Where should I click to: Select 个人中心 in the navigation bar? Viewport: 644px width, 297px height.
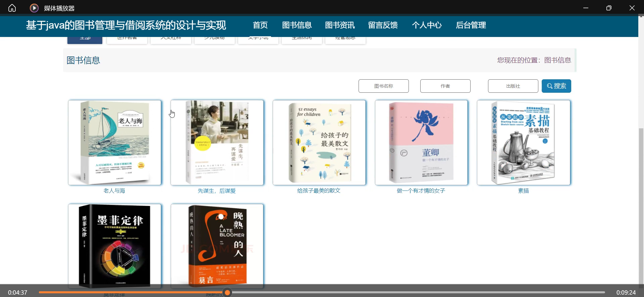click(427, 25)
